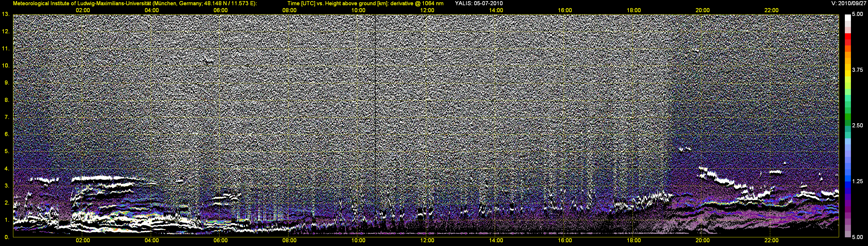This screenshot has height=246, width=868.
Task: Click the 18:00 label on the top time axis
Action: coord(633,10)
